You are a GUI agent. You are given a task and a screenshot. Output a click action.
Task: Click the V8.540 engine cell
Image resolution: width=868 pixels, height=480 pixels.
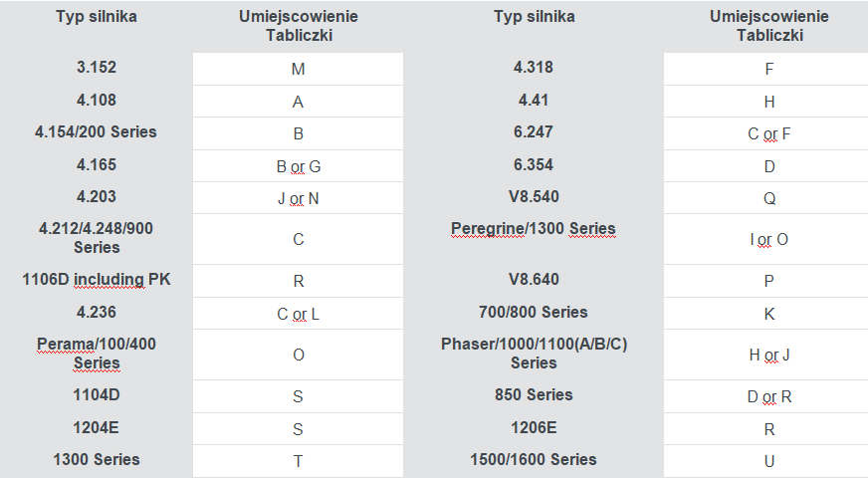point(534,196)
